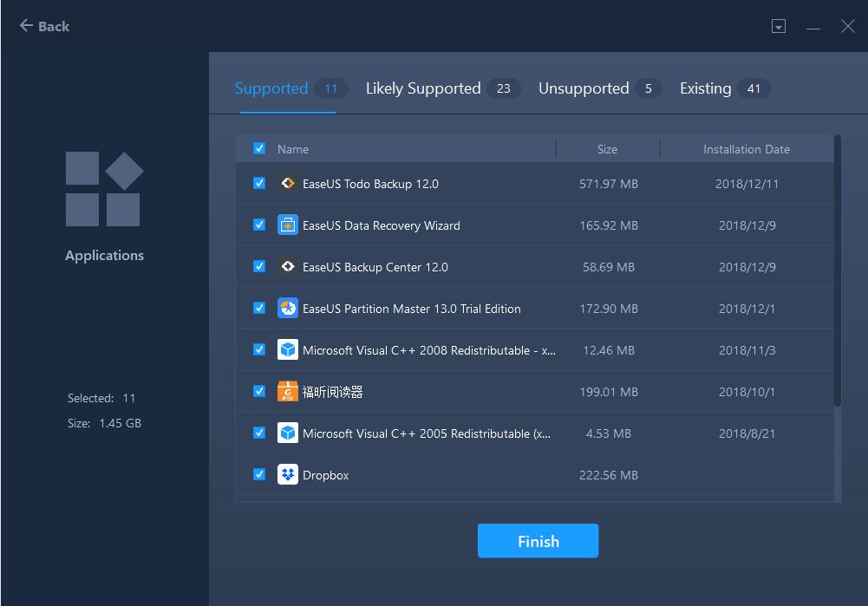Click the Visual C++ 2008 Redistributable icon
The image size is (868, 606).
pyautogui.click(x=287, y=350)
